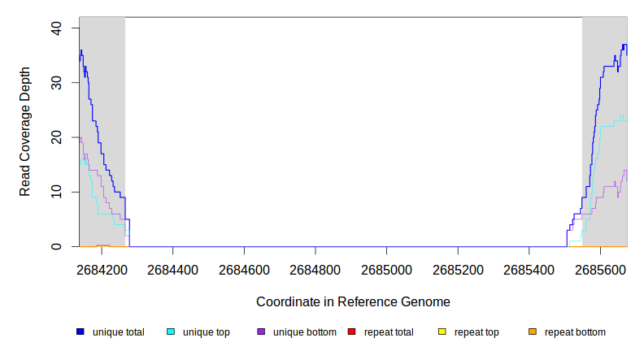644x351 pixels.
Task: Click the orange repeat bottom legend swatch
Action: click(532, 332)
